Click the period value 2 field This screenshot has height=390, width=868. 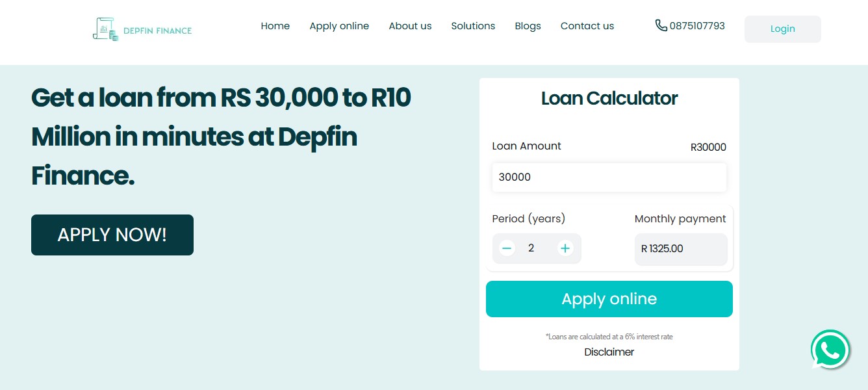tap(531, 248)
